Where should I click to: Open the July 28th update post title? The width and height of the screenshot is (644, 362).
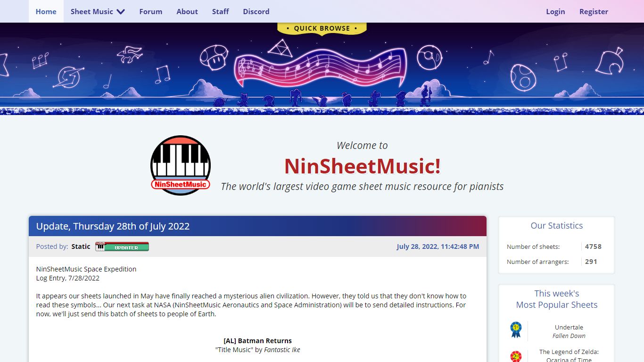pyautogui.click(x=113, y=226)
